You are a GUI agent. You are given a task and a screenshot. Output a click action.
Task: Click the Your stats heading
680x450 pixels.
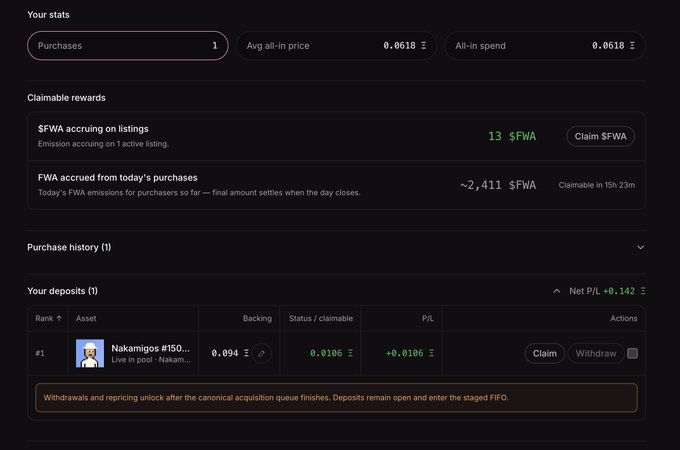coord(48,15)
